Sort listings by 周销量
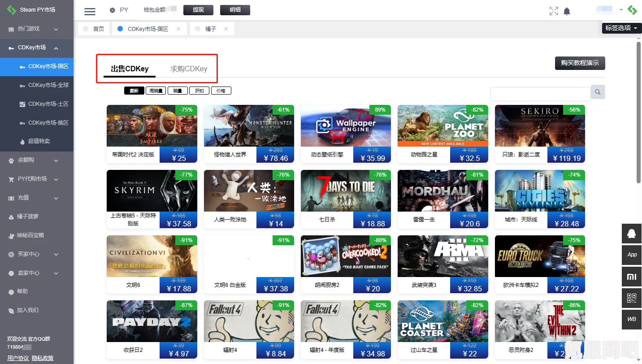 pos(156,91)
